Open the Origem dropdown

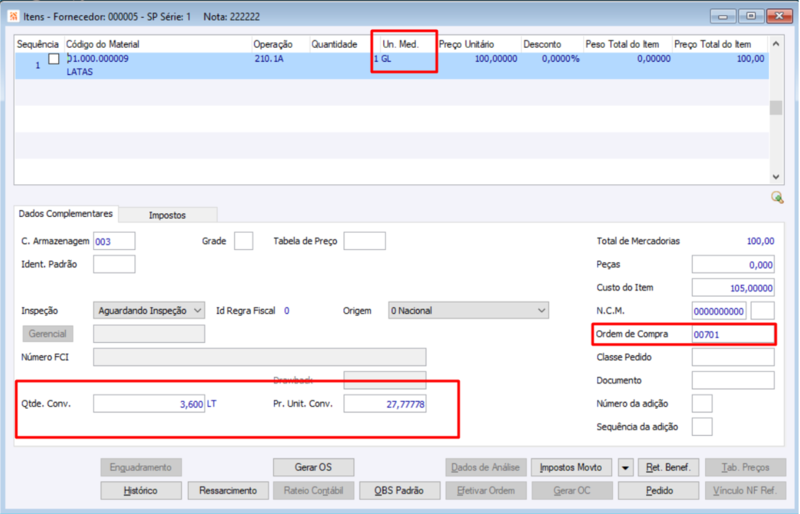[468, 310]
